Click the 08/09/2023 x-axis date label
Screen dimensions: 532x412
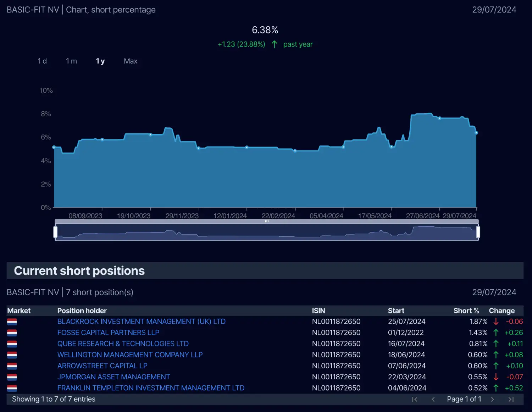(x=85, y=216)
